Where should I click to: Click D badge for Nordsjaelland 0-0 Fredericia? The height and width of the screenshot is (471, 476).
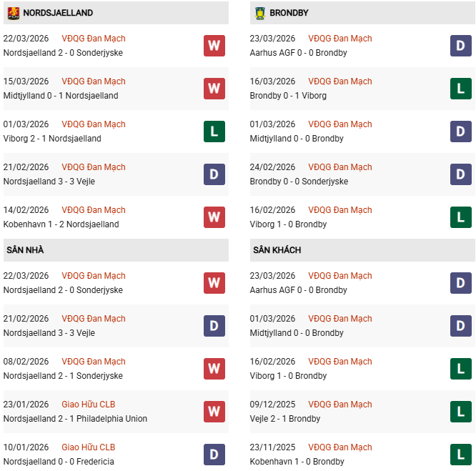[214, 455]
